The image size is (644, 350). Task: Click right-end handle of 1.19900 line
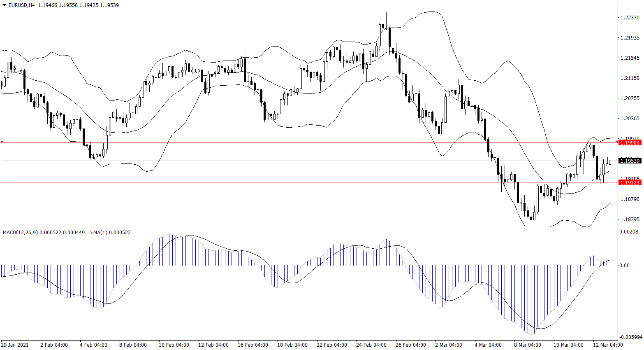616,142
